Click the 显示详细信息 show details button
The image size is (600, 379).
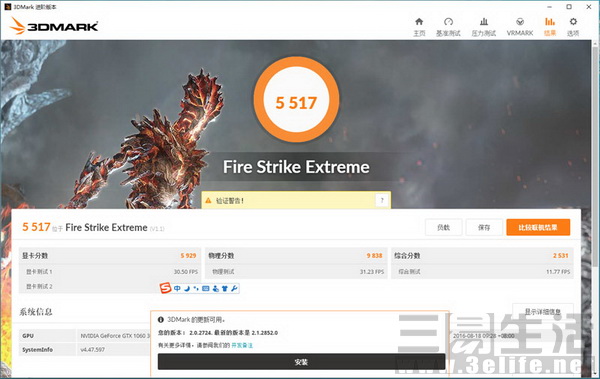pyautogui.click(x=543, y=312)
